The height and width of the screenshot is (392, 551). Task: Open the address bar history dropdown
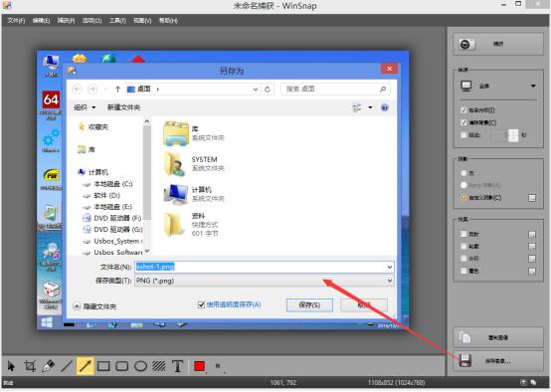tap(256, 90)
